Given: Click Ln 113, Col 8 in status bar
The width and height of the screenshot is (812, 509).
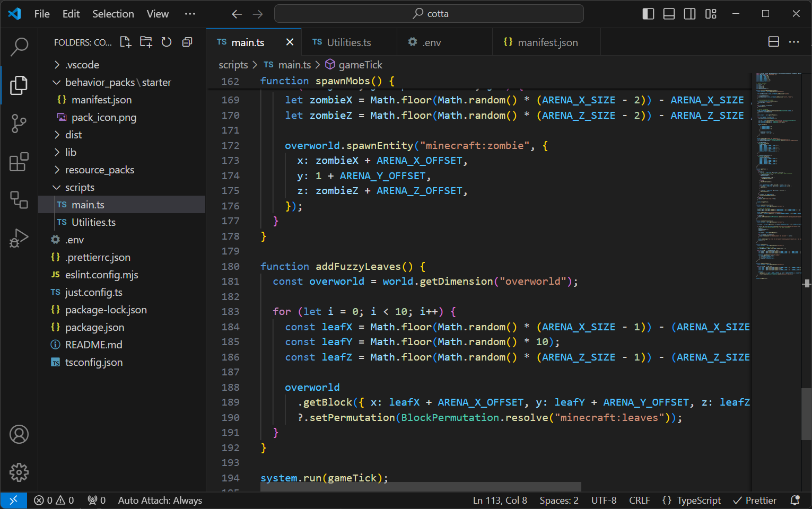Looking at the screenshot, I should pyautogui.click(x=499, y=500).
